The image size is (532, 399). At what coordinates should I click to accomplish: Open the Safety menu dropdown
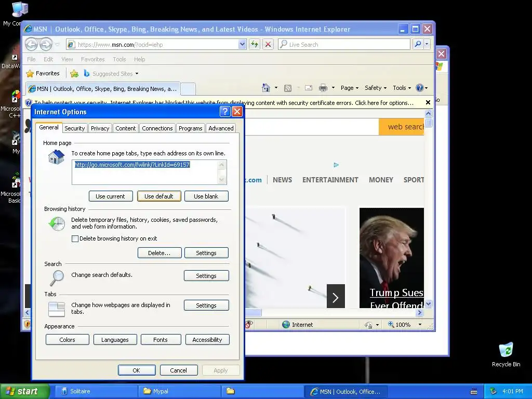375,88
